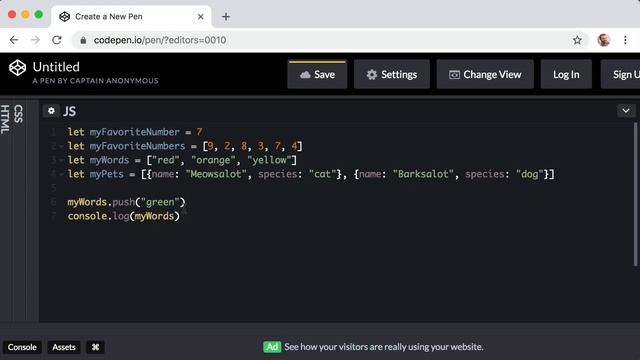Save the pen with the Save button

point(317,74)
